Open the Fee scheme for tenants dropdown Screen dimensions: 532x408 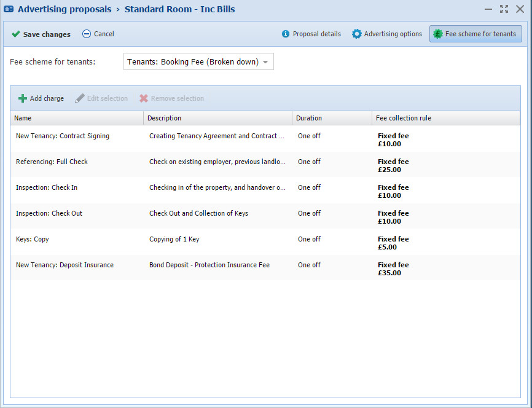pos(198,62)
